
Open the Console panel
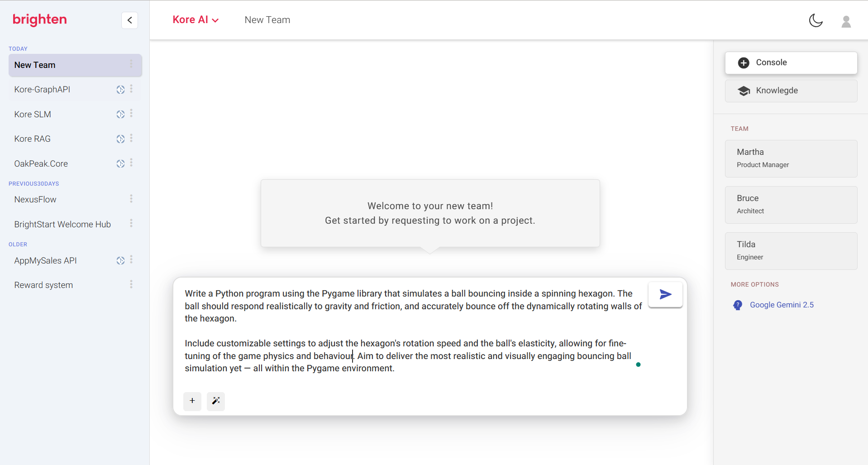pyautogui.click(x=791, y=63)
